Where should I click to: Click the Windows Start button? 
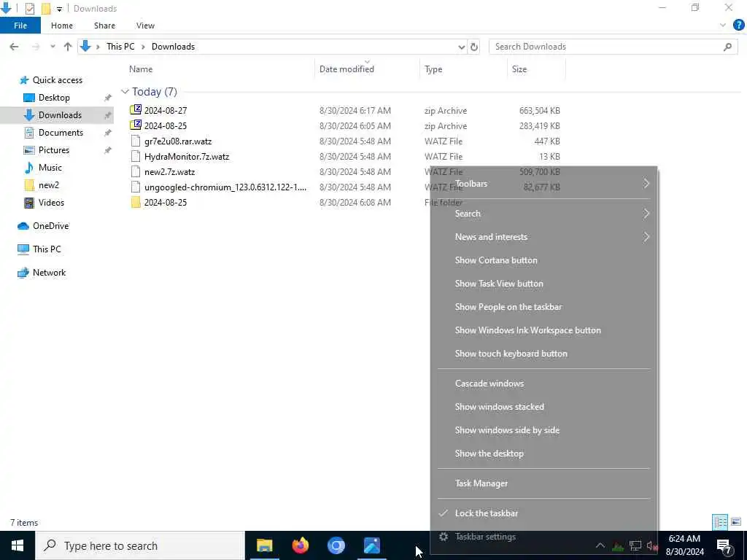pyautogui.click(x=18, y=545)
